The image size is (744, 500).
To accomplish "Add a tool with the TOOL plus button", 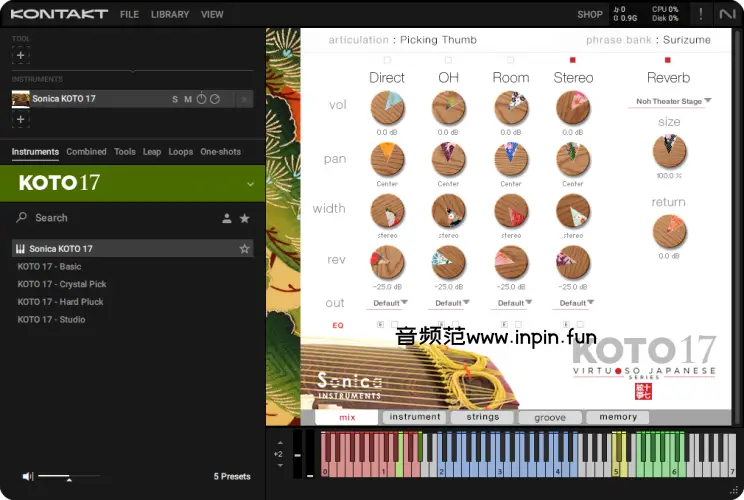I will click(20, 55).
